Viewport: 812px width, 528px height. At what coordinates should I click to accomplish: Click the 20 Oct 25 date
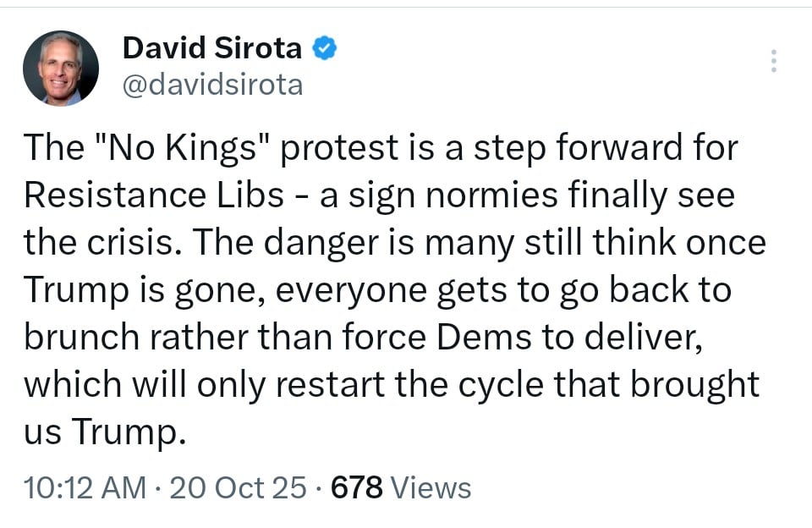pyautogui.click(x=239, y=487)
